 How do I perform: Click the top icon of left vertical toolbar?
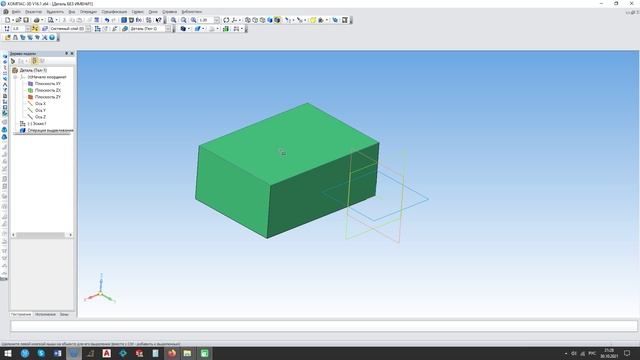click(4, 56)
